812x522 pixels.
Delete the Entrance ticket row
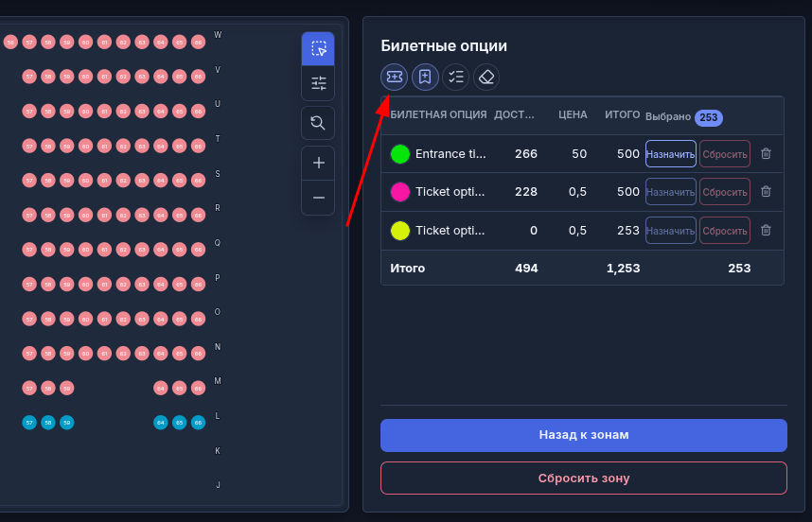coord(766,153)
